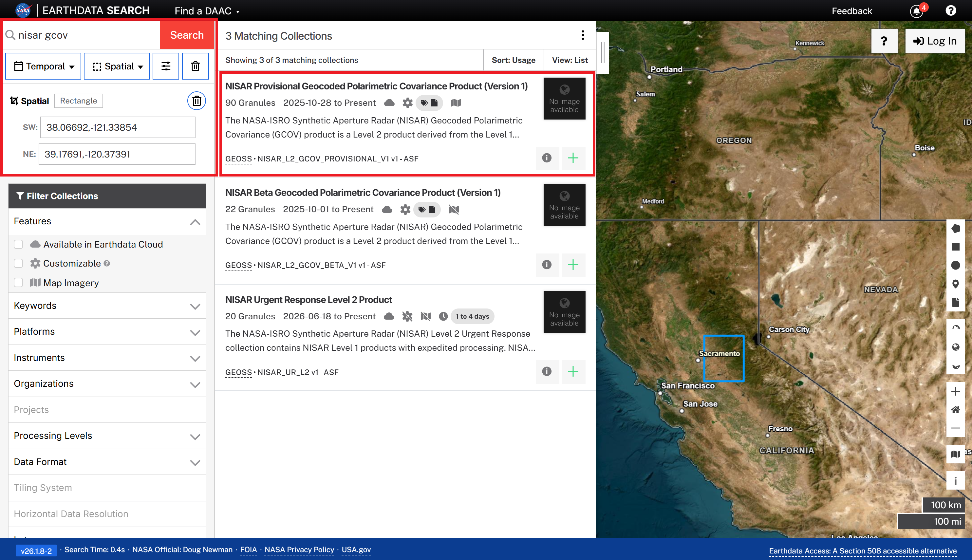Viewport: 972px width, 560px height.
Task: Add NISAR Urgent Response to project
Action: (x=573, y=372)
